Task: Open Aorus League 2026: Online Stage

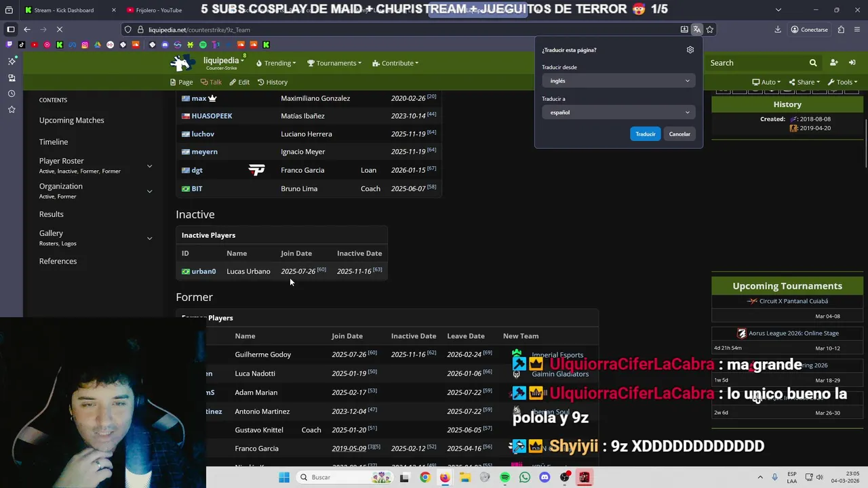Action: pyautogui.click(x=793, y=333)
